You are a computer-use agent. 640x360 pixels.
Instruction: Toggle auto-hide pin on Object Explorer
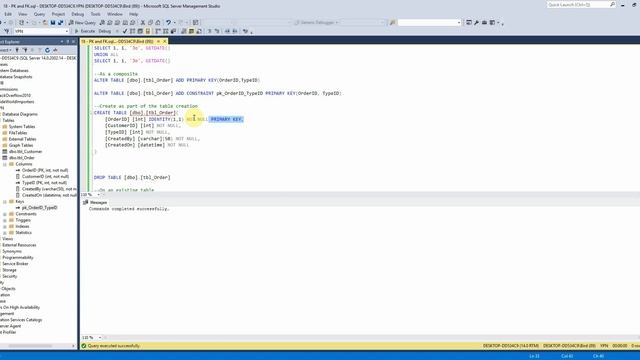[68, 41]
